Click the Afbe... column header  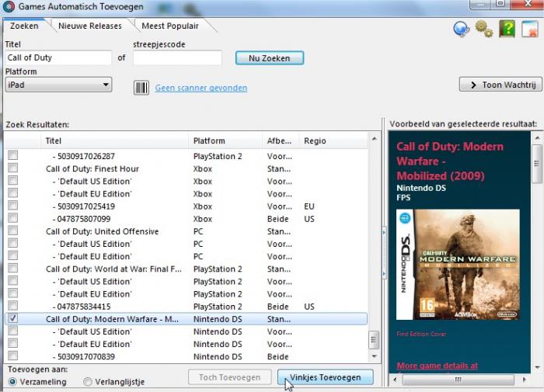click(281, 141)
